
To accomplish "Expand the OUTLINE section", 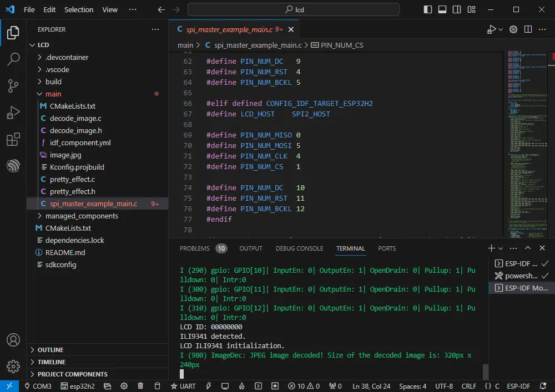I will [50, 350].
